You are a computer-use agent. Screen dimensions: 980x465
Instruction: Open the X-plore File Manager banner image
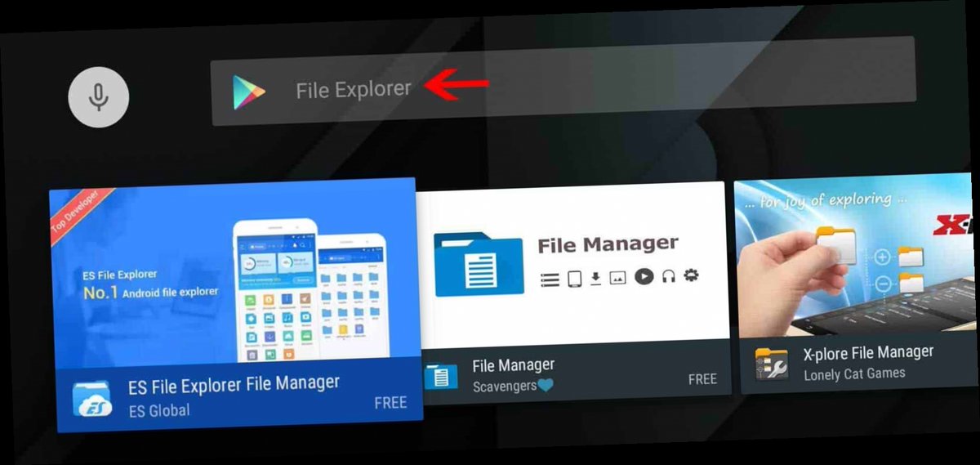(857, 257)
